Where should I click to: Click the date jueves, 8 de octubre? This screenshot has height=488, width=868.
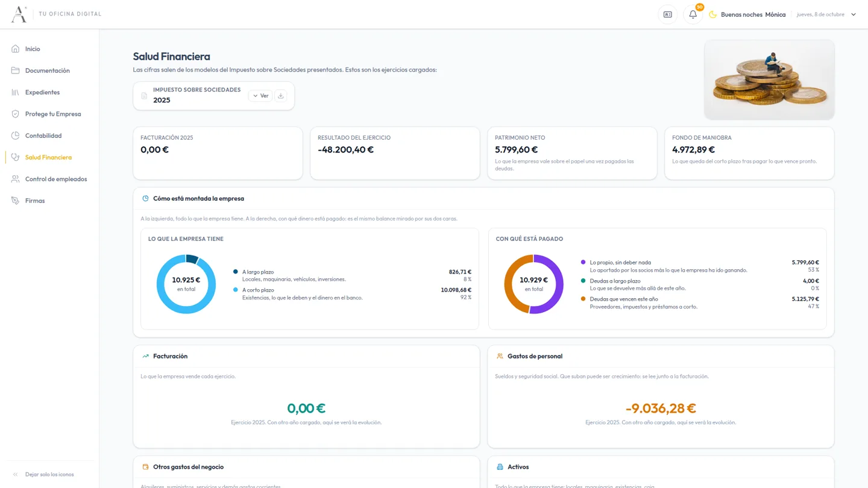(821, 14)
